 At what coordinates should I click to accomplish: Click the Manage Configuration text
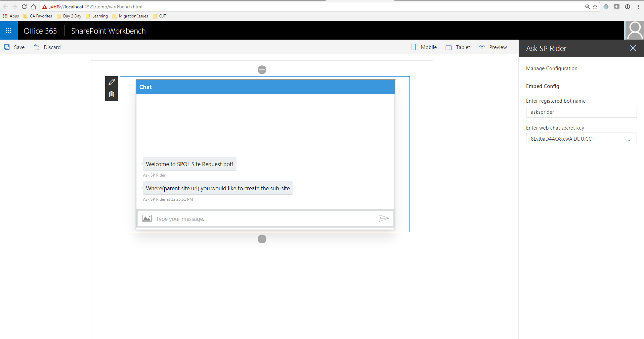tap(552, 68)
